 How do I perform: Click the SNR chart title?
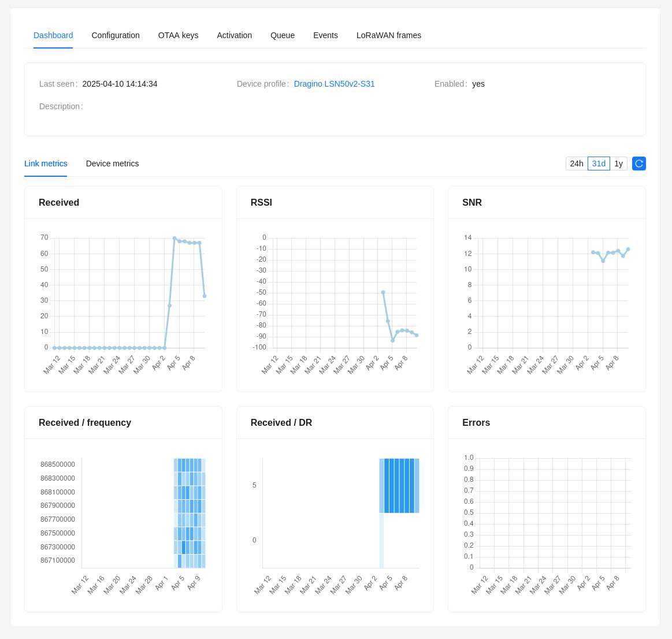pos(472,202)
